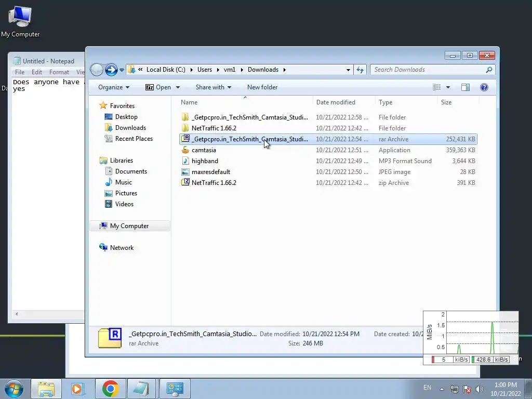The image size is (532, 399).
Task: Show hidden tray icons arrow
Action: pos(442,389)
